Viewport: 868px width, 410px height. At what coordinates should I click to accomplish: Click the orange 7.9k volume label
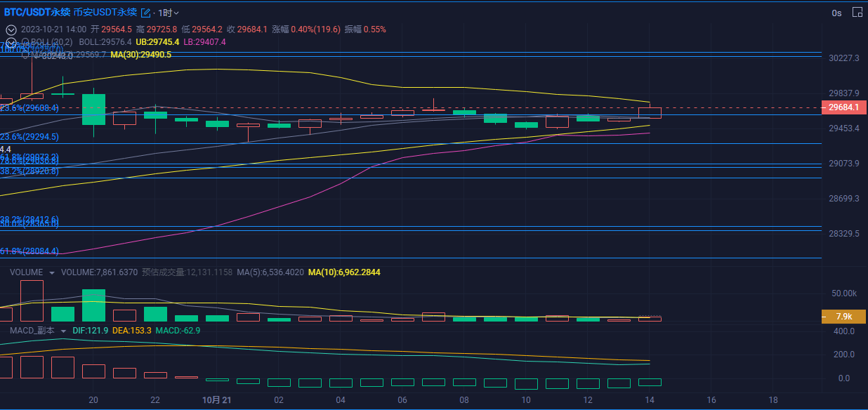click(842, 317)
